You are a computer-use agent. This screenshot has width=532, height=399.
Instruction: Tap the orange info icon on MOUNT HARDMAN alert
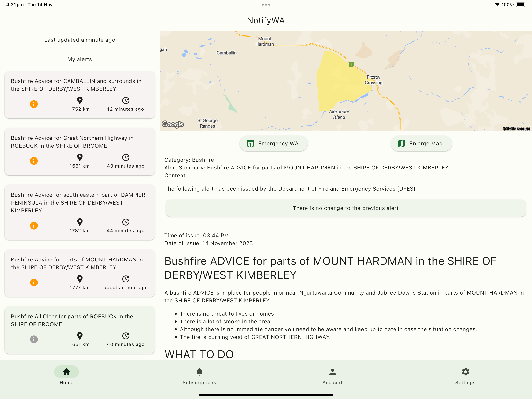[x=34, y=282]
